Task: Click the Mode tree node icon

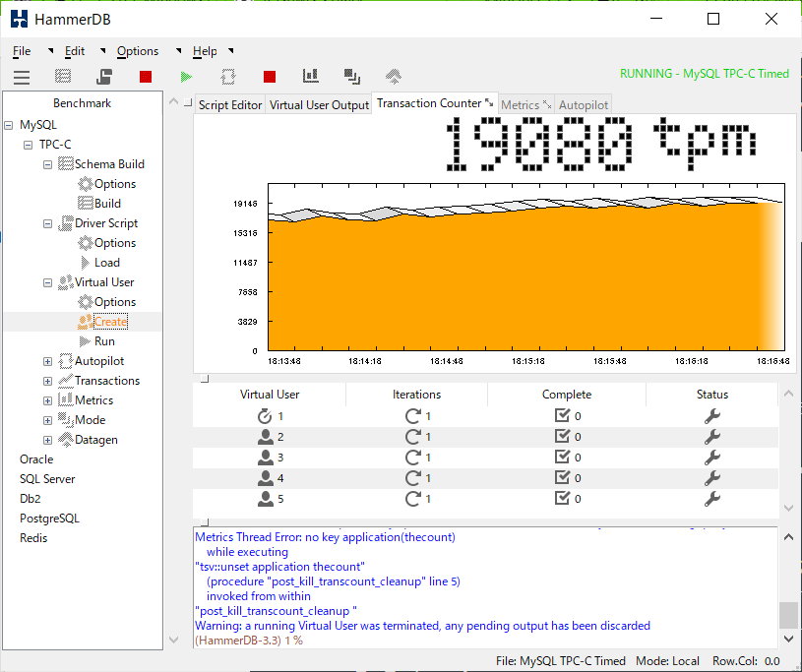Action: (x=66, y=420)
